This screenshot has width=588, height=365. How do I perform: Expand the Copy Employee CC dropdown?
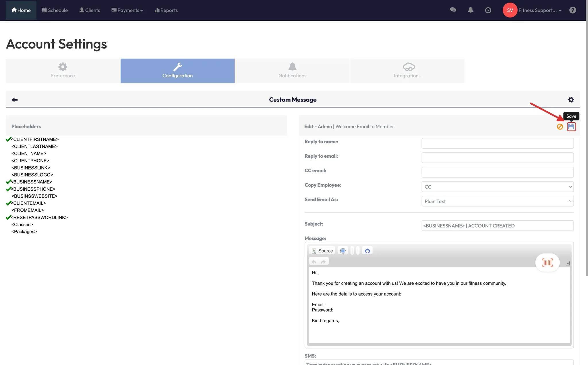[x=497, y=187]
